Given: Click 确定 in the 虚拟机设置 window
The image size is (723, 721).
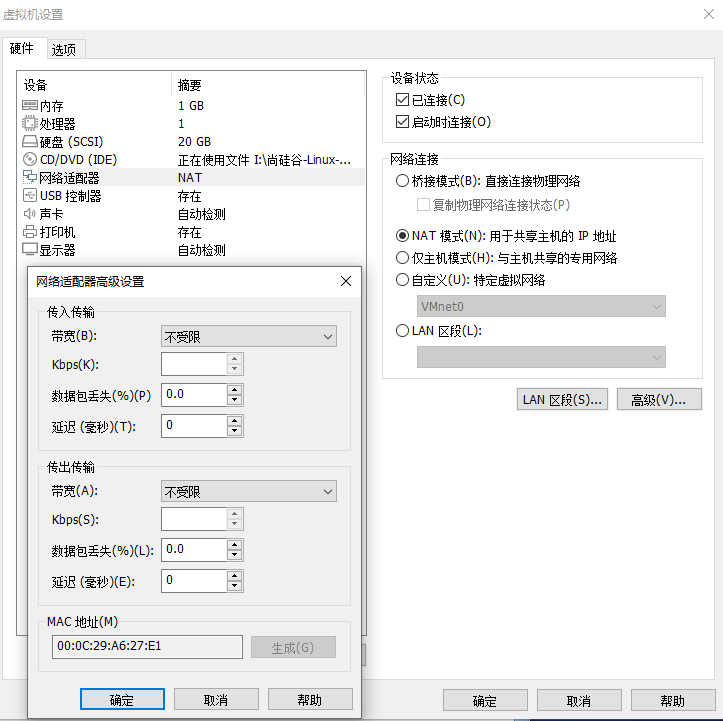Looking at the screenshot, I should 485,700.
